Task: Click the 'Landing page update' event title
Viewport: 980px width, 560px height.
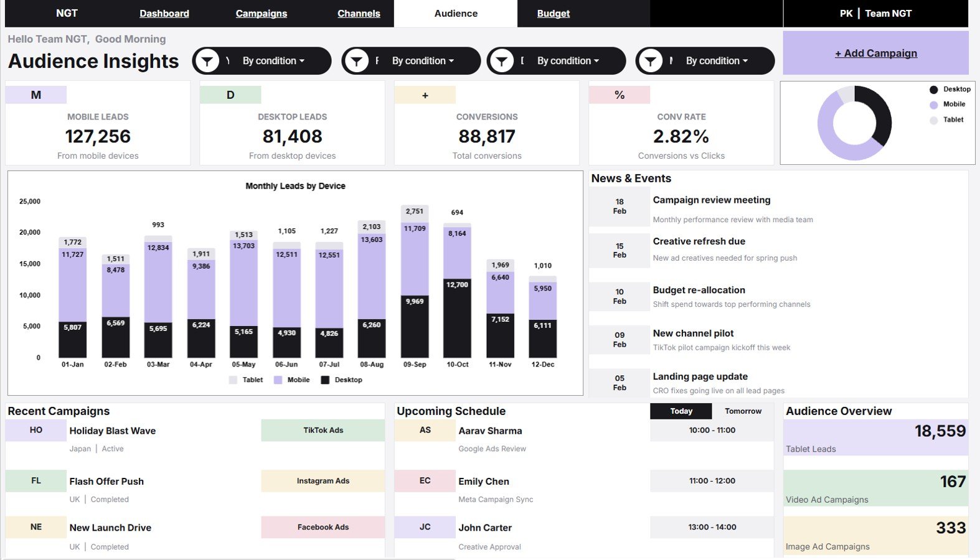Action: click(700, 376)
